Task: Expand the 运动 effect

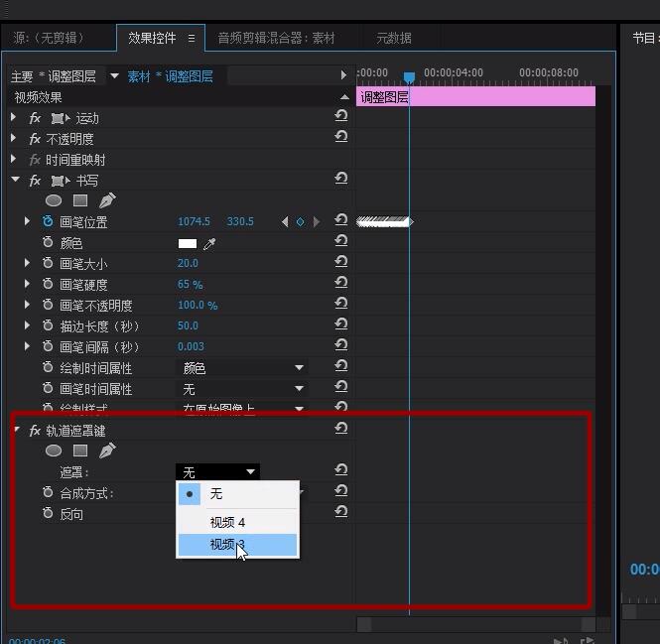Action: point(14,117)
